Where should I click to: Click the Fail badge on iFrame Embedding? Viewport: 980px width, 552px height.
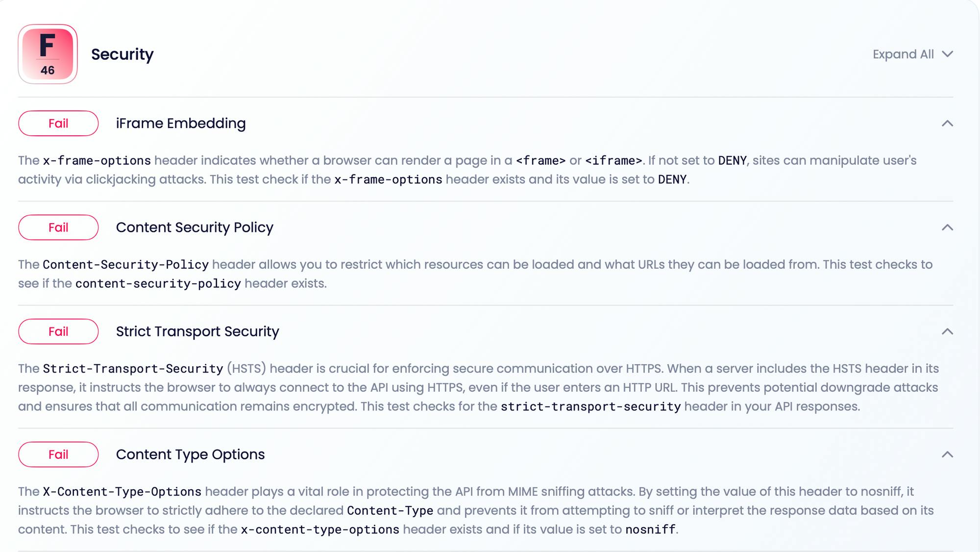(59, 123)
